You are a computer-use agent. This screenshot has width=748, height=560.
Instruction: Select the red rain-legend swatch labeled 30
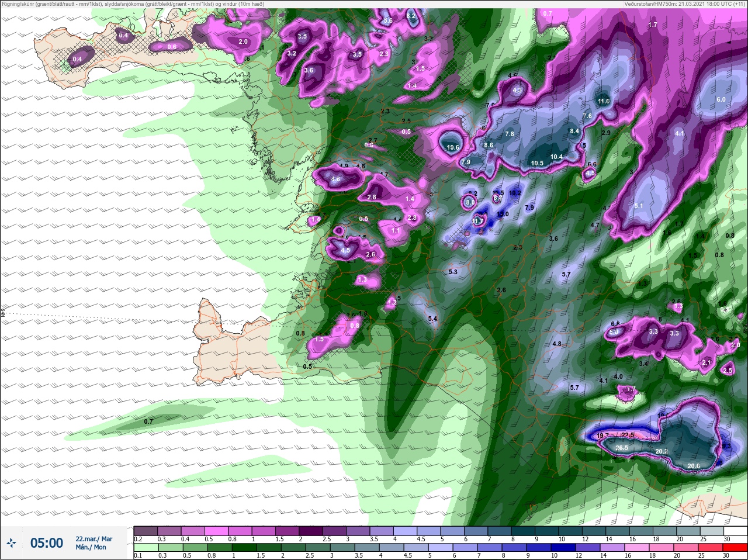[735, 548]
